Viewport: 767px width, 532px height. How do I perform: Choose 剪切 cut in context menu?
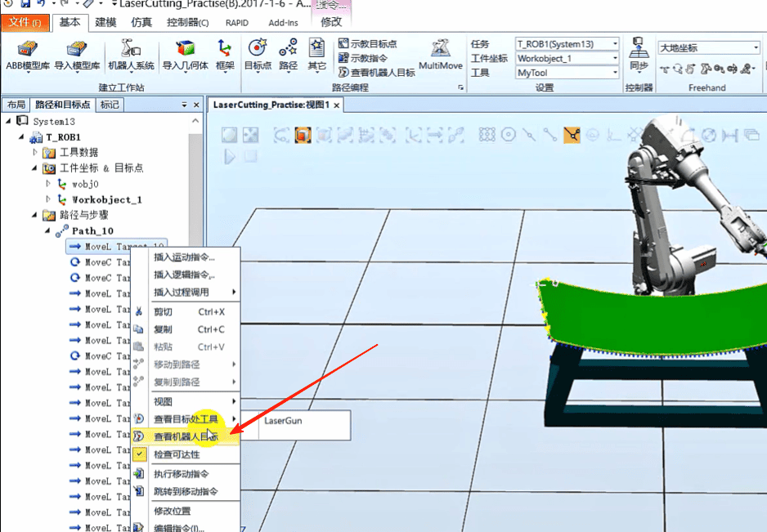pyautogui.click(x=186, y=312)
